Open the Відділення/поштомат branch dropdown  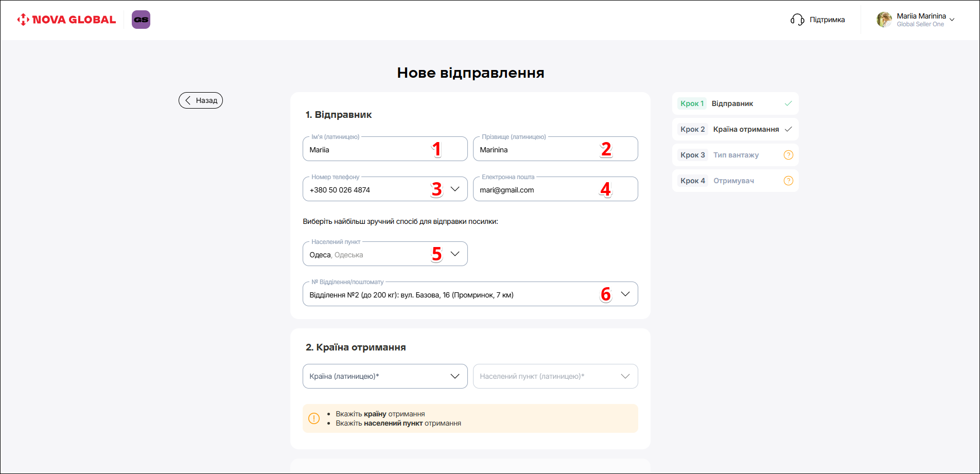click(x=625, y=294)
